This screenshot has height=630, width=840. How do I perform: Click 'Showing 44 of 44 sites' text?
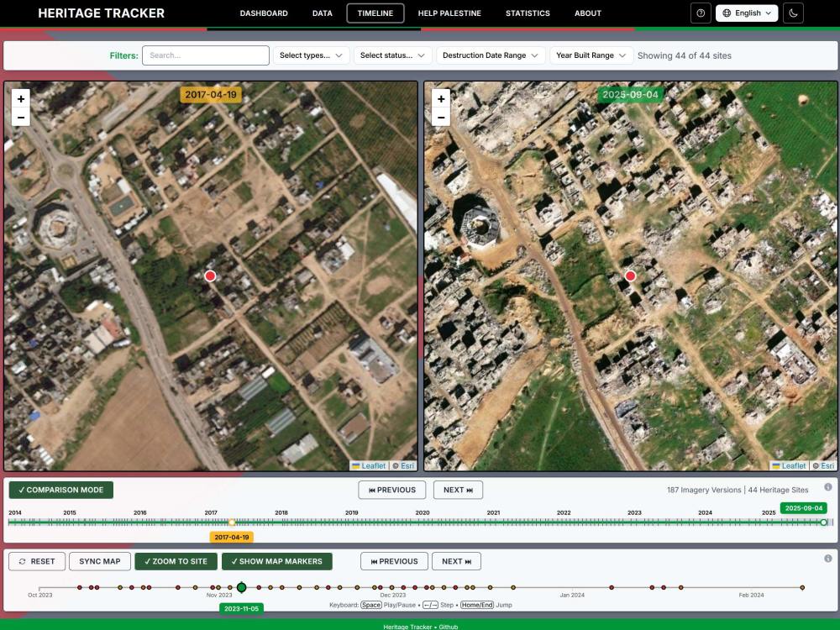click(x=684, y=55)
